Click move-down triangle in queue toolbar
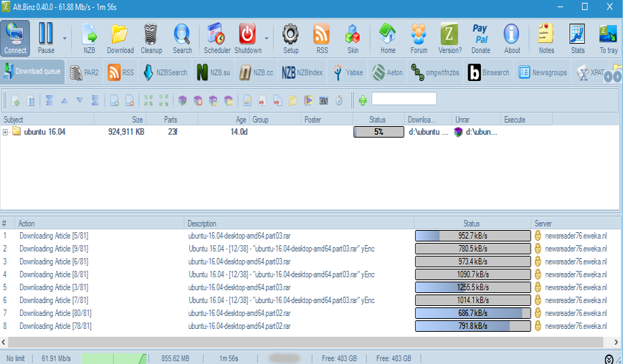Viewport: 623px width, 364px height. click(80, 100)
